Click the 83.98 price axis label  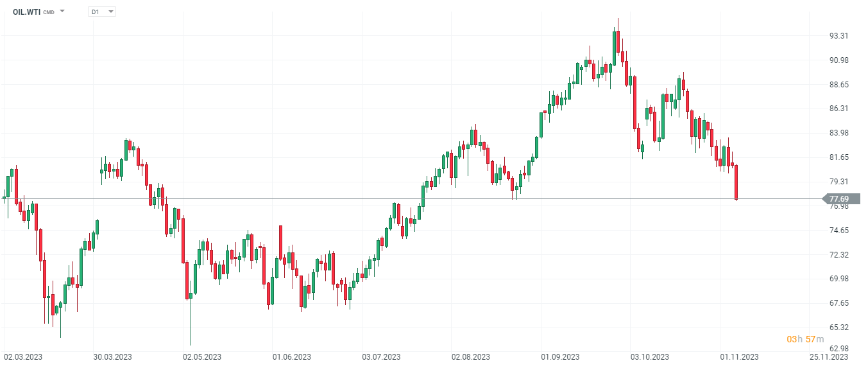[840, 133]
